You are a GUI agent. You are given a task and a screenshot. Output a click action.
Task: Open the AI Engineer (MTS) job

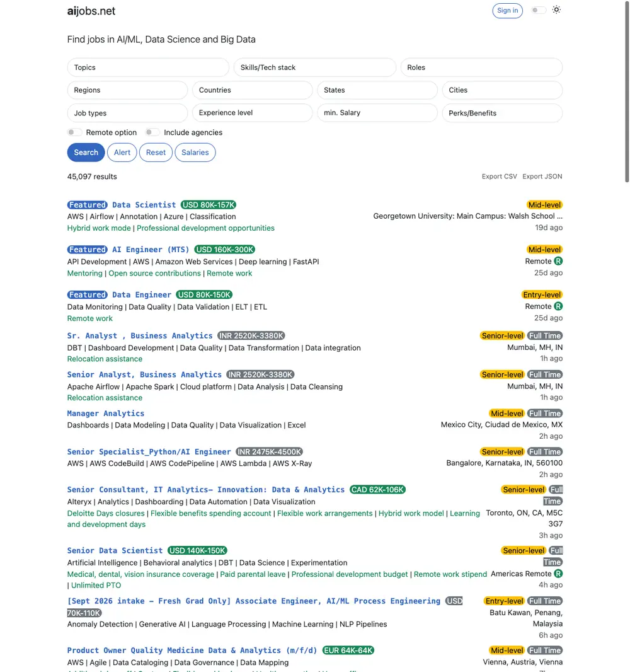[x=151, y=250]
